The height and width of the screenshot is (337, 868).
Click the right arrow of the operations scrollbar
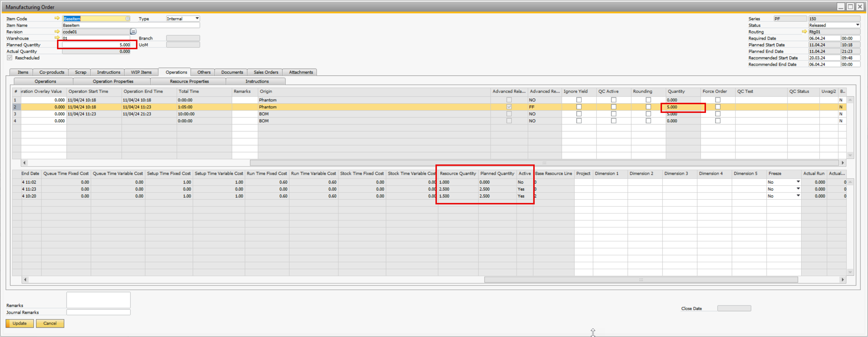[843, 163]
